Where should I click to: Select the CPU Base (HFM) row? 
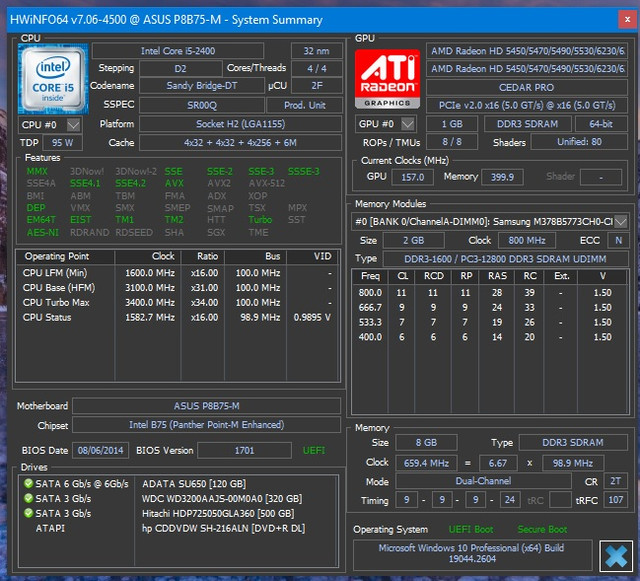click(x=178, y=288)
